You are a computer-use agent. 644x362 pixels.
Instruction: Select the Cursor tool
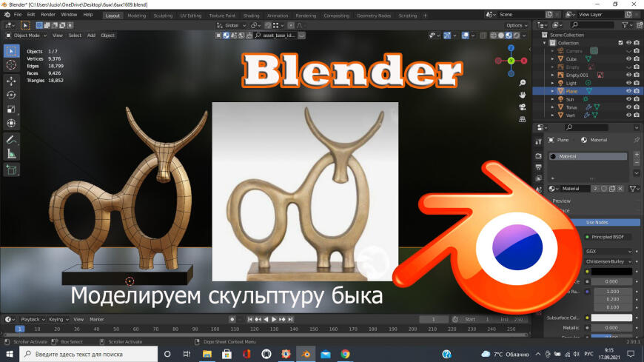tap(11, 64)
